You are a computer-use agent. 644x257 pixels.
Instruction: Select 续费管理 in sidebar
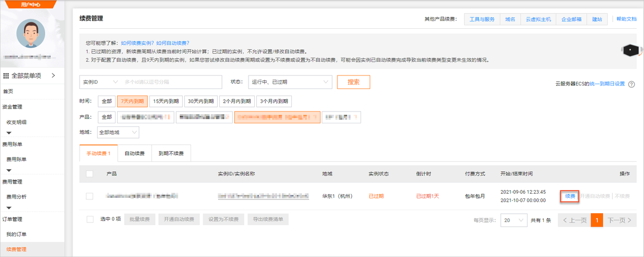[x=16, y=249]
